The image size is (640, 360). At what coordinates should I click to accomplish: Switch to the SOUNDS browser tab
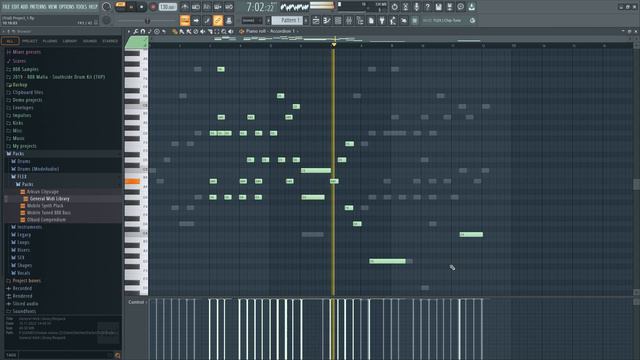click(x=90, y=41)
